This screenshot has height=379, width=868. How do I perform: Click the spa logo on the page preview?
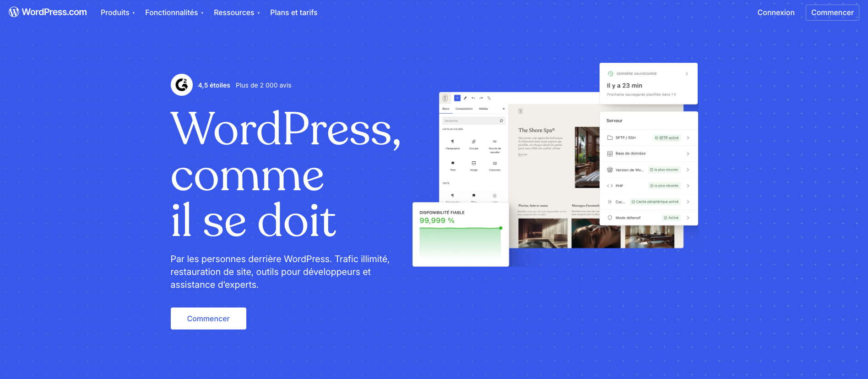tap(521, 111)
